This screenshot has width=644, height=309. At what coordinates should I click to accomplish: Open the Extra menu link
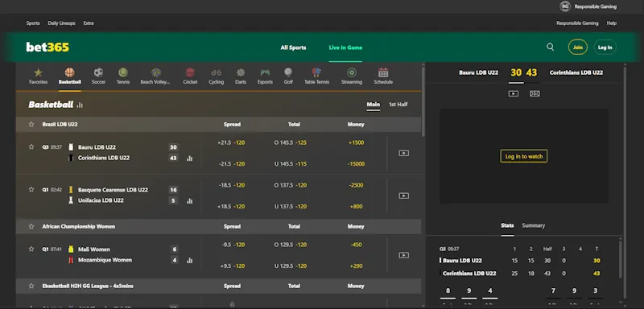(89, 23)
